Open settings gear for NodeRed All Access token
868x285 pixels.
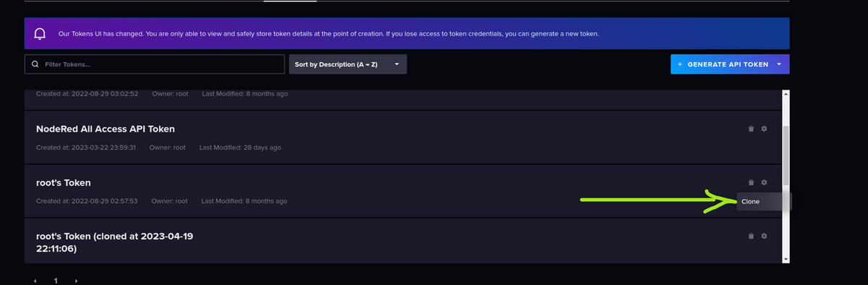[x=765, y=129]
